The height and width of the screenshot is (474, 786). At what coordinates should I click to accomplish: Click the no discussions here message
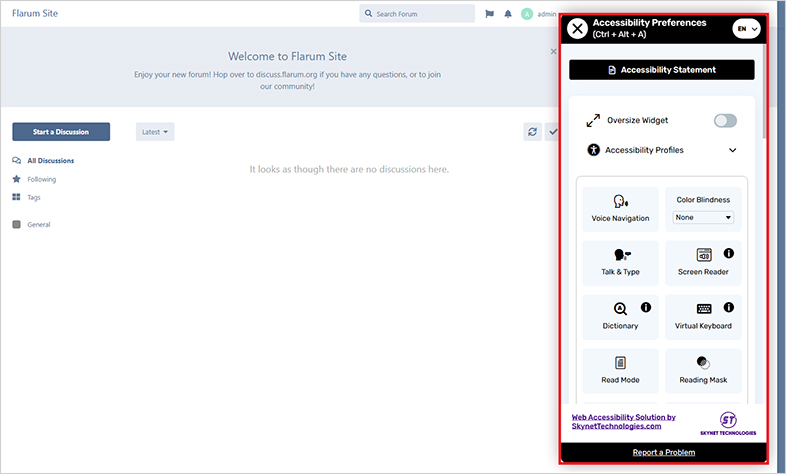[349, 169]
